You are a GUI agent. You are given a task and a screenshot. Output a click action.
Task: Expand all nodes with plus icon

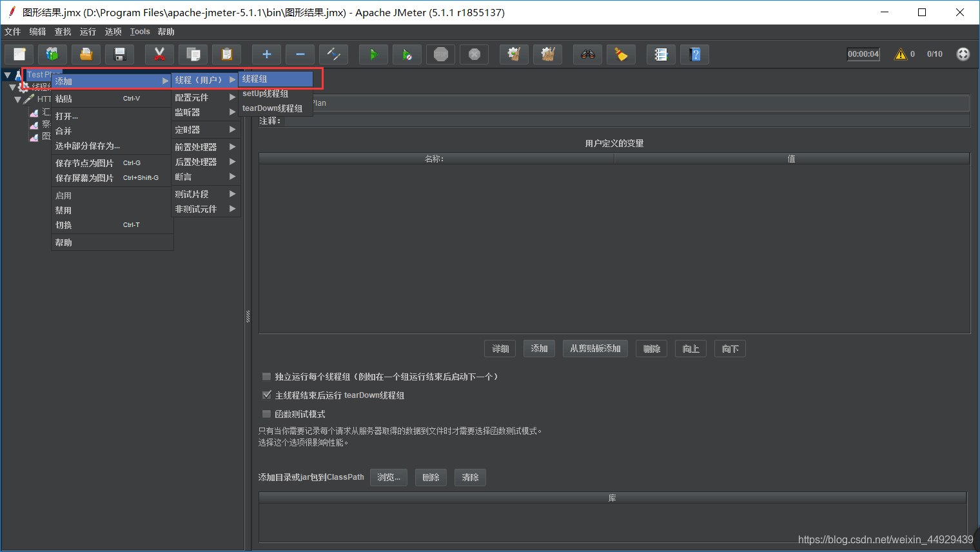(x=266, y=54)
